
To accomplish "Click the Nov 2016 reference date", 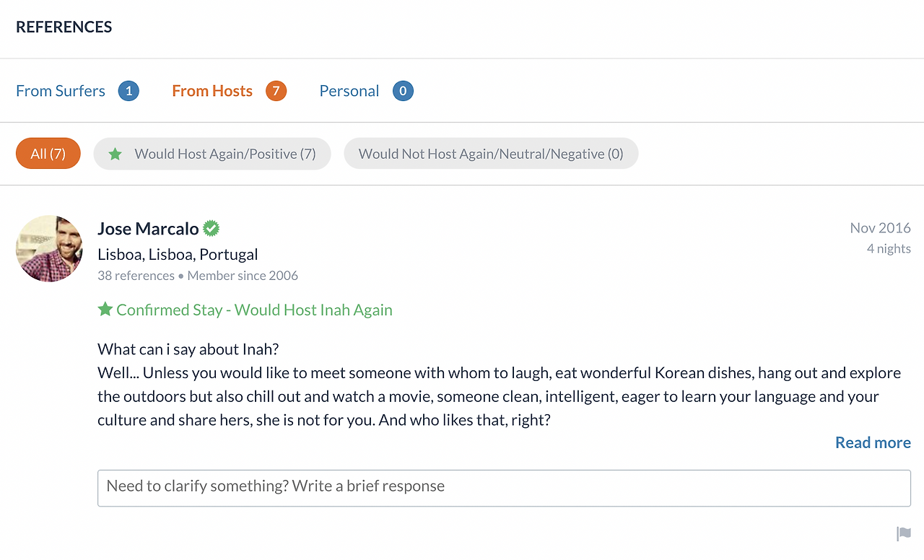I will point(880,228).
